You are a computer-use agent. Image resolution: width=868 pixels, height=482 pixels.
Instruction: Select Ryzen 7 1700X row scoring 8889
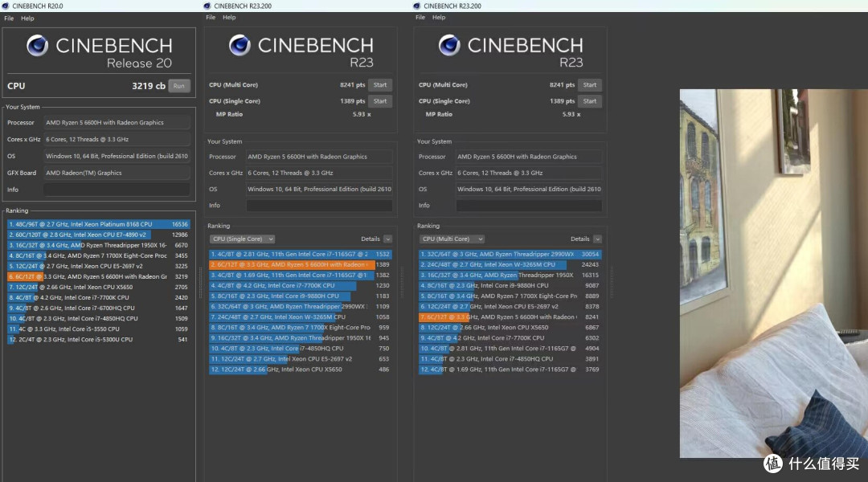510,296
